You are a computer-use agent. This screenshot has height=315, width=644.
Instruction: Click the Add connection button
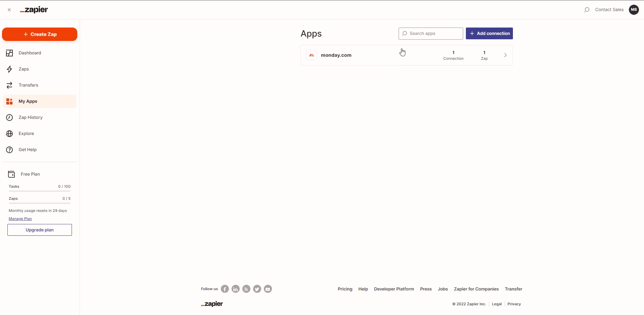pyautogui.click(x=489, y=34)
